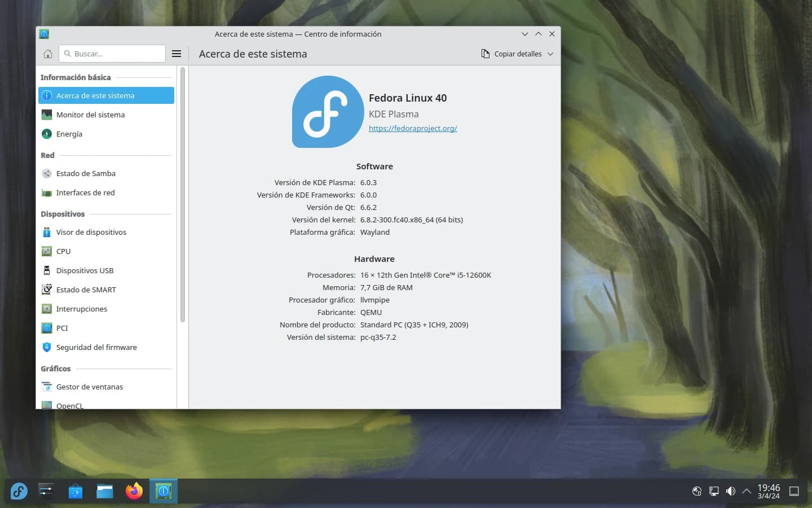Click the network globe tray icon
The width and height of the screenshot is (812, 508).
697,491
